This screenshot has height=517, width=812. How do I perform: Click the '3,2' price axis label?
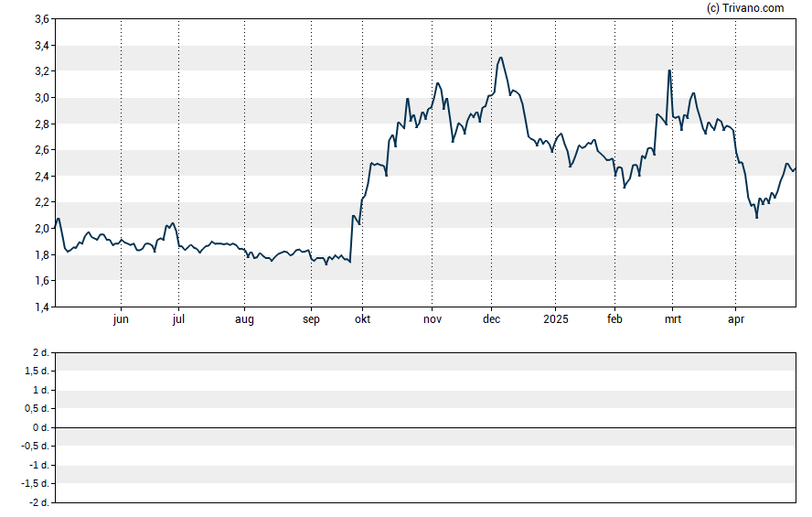[42, 71]
